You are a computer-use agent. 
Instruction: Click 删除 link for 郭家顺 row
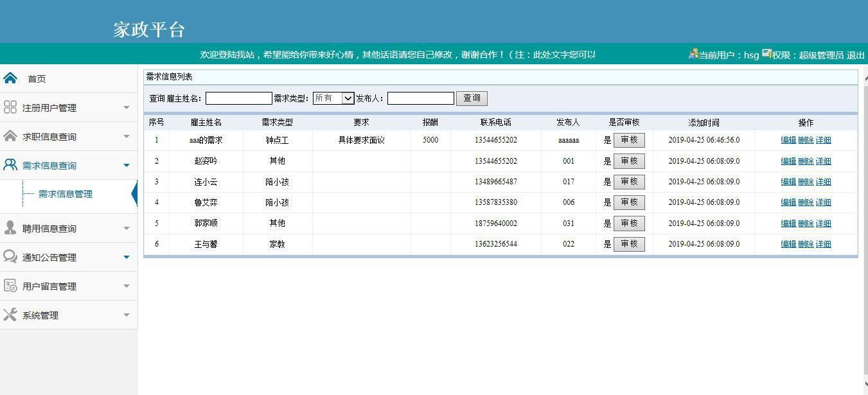[x=806, y=224]
